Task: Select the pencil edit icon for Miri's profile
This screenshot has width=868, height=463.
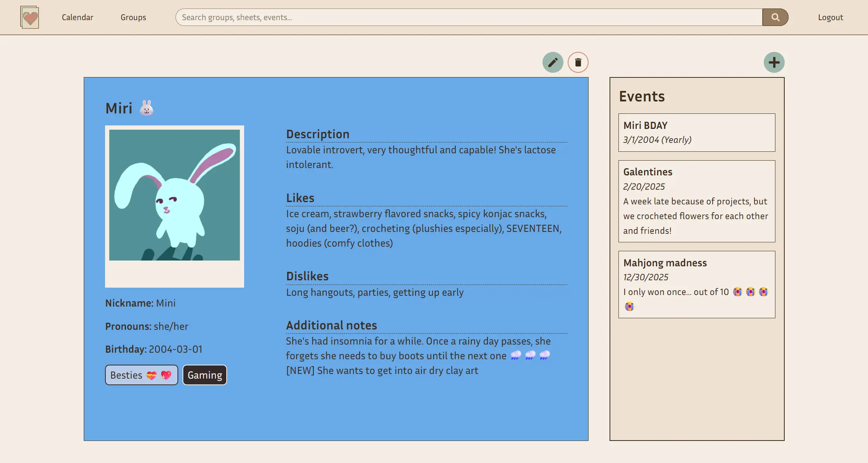Action: pos(553,62)
